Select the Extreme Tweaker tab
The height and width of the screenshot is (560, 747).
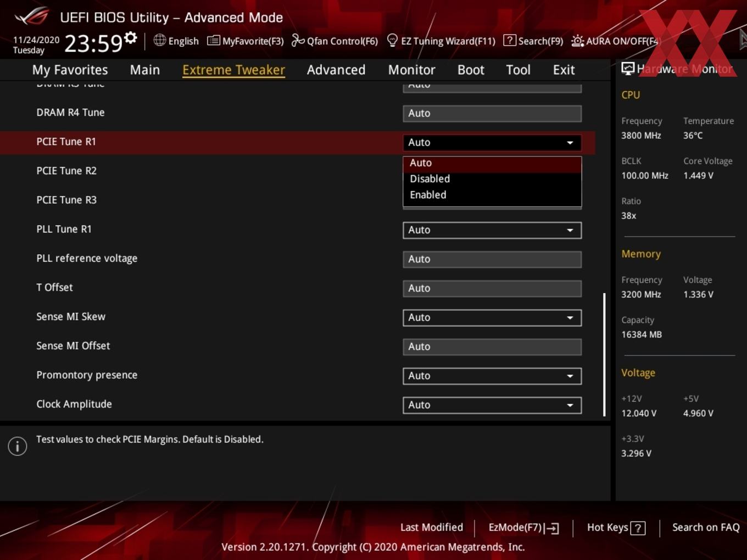(x=233, y=70)
